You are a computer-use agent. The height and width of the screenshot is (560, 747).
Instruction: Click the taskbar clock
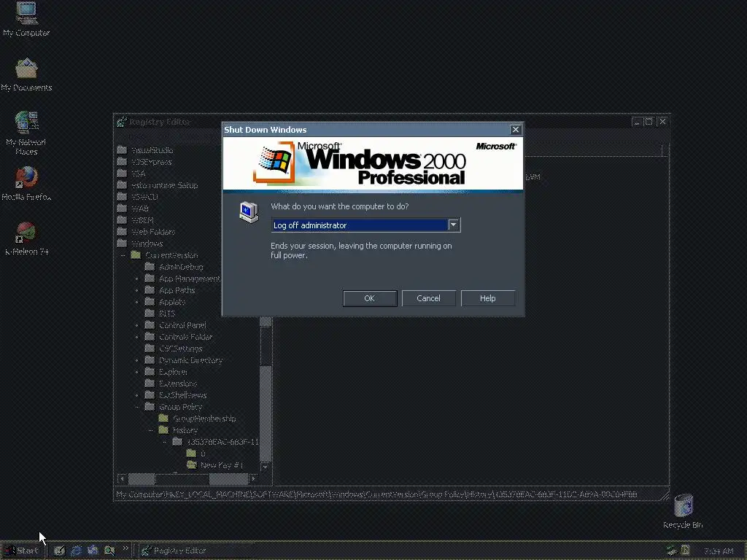719,551
